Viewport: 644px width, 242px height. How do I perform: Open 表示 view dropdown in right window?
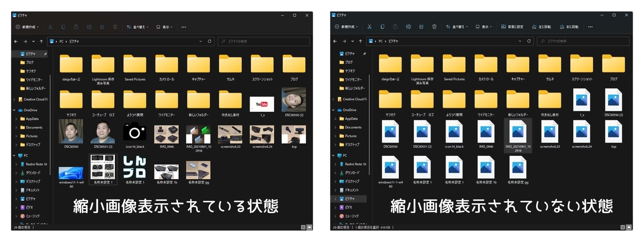(x=485, y=26)
